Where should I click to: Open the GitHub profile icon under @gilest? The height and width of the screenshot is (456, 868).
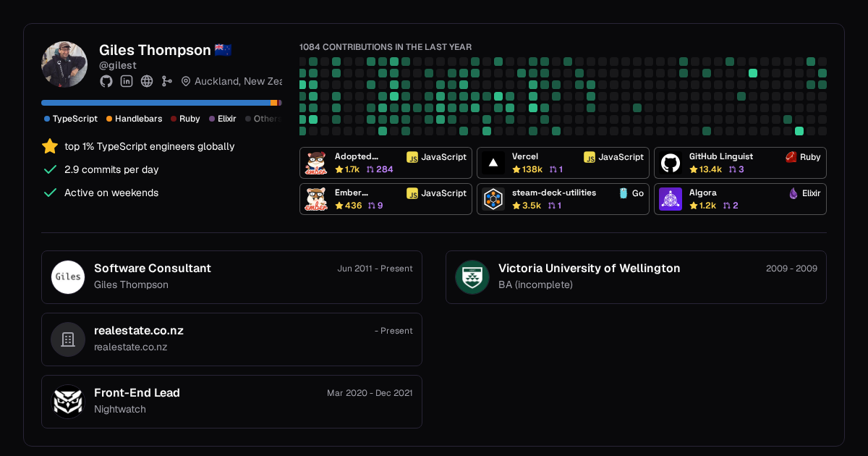tap(106, 81)
